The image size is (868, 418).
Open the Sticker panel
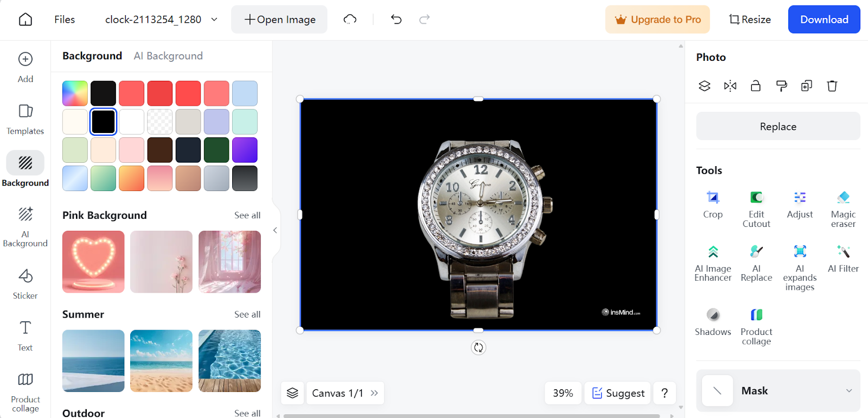tap(25, 284)
